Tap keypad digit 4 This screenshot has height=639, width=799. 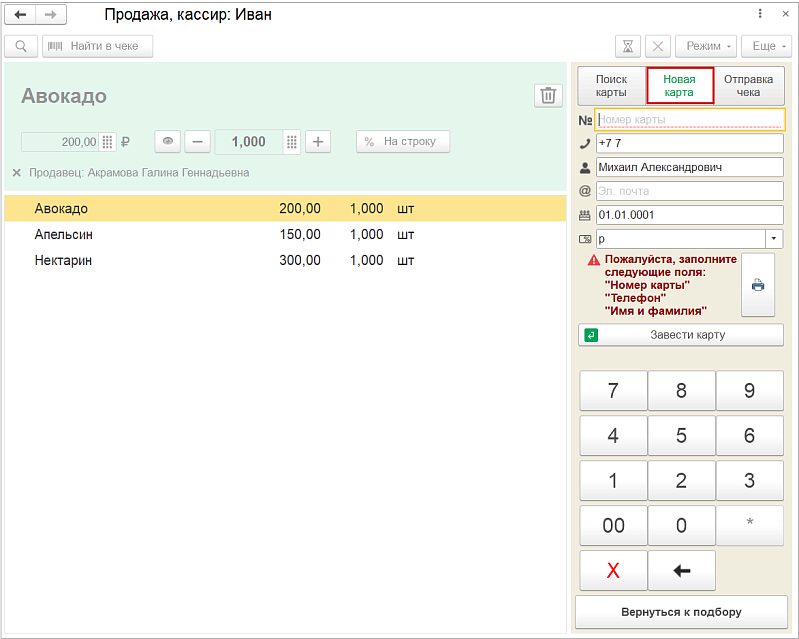[614, 436]
